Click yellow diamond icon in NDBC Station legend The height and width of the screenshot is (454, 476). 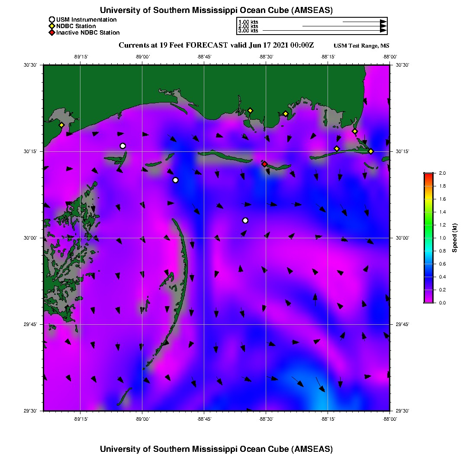pyautogui.click(x=52, y=26)
